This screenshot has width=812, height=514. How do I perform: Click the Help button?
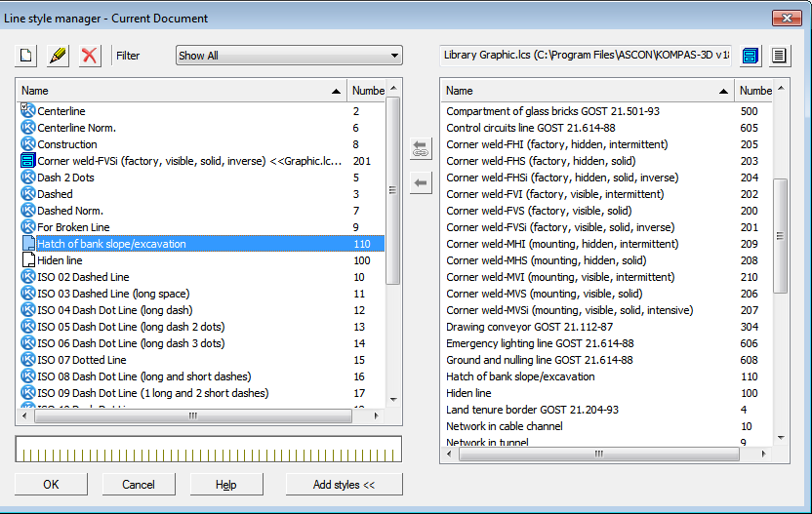(x=226, y=485)
